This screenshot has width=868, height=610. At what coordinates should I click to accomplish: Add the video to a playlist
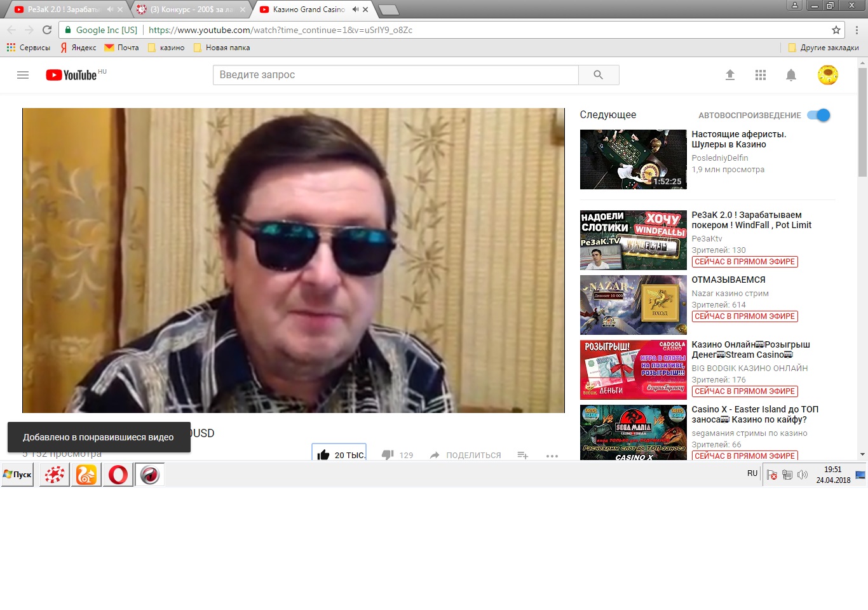522,455
